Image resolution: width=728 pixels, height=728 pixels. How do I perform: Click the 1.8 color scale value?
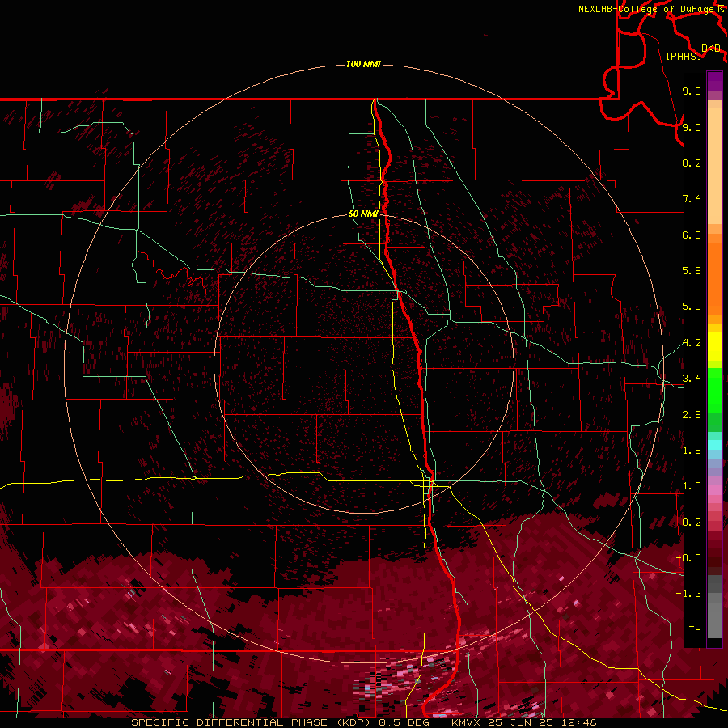tap(692, 451)
